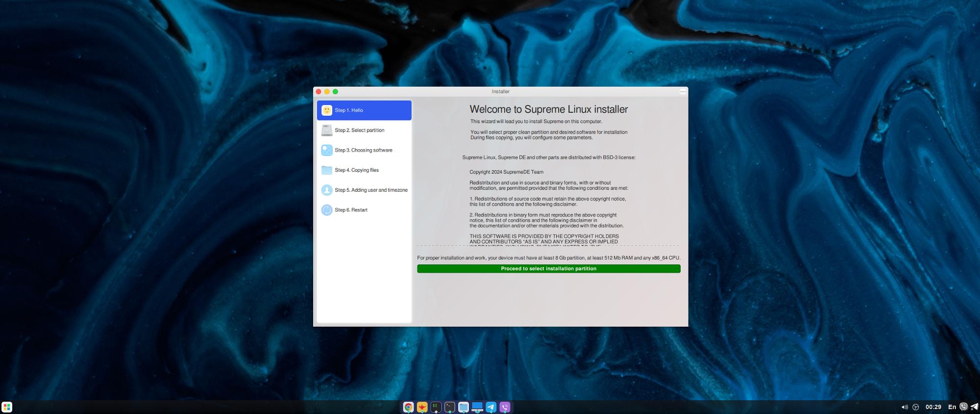The height and width of the screenshot is (414, 980).
Task: Click the Step 6 Restart icon
Action: point(327,210)
